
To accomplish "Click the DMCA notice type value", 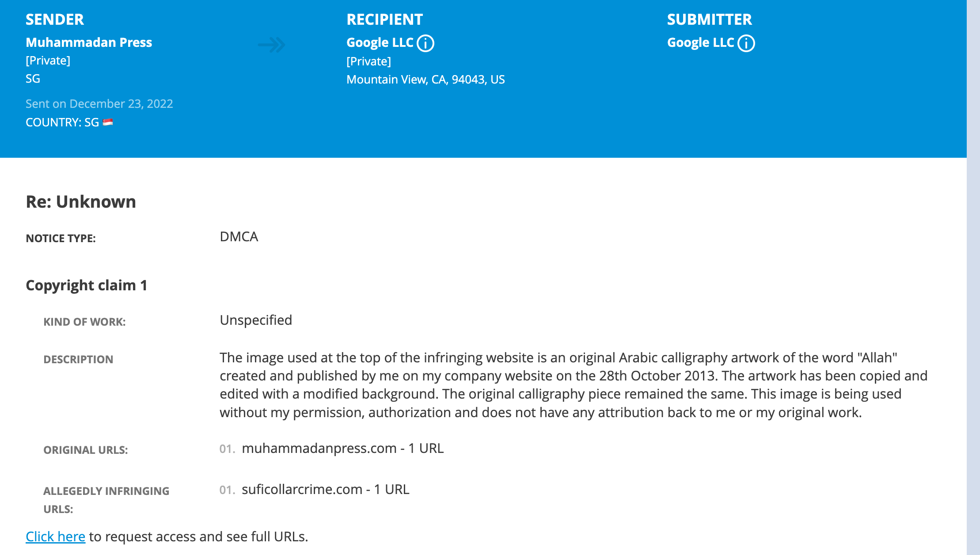I will pos(239,237).
